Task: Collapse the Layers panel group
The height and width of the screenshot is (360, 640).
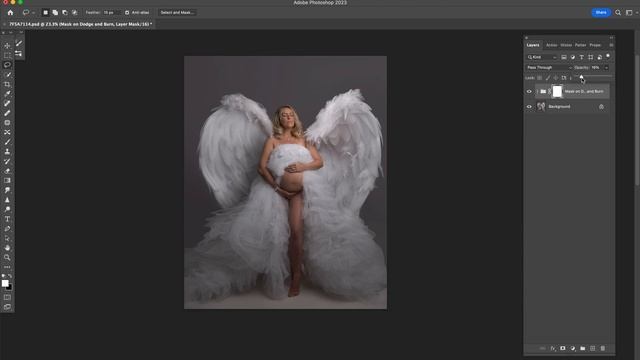Action: 611,38
